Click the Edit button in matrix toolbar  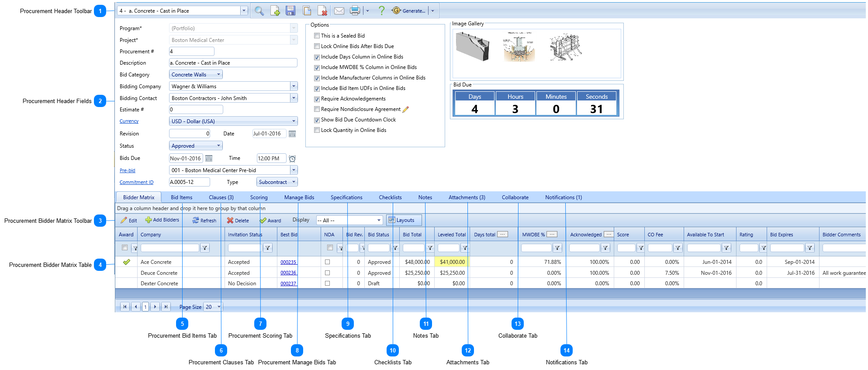point(129,221)
